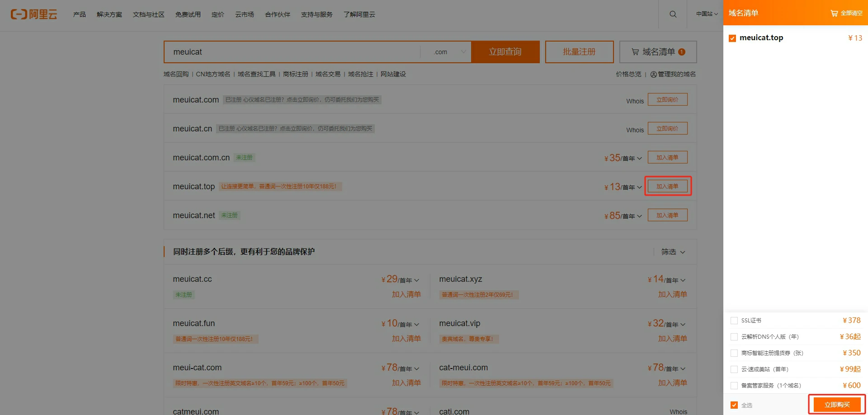The width and height of the screenshot is (868, 415).
Task: Click the domain search input field
Action: pyautogui.click(x=292, y=52)
